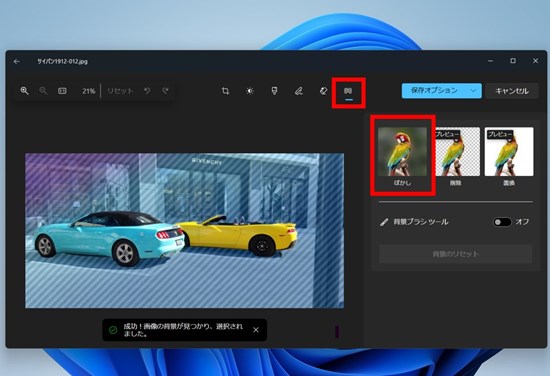Select the Crop tool icon
The width and height of the screenshot is (550, 376).
225,91
